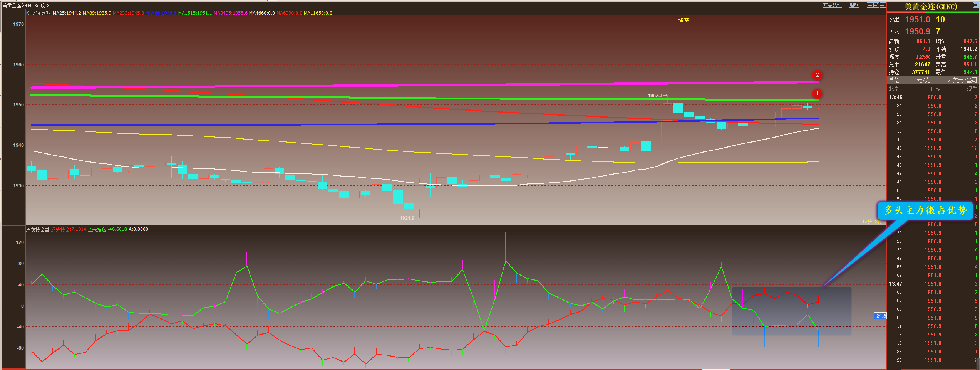Click the 卖出 price 1951.0
980x370 pixels.
click(x=917, y=20)
